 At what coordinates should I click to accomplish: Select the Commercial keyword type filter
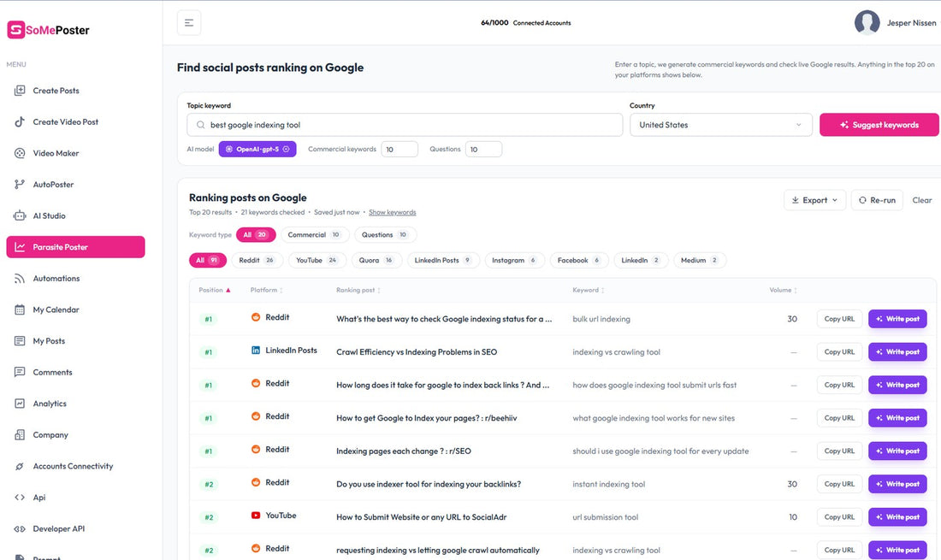[x=315, y=235]
